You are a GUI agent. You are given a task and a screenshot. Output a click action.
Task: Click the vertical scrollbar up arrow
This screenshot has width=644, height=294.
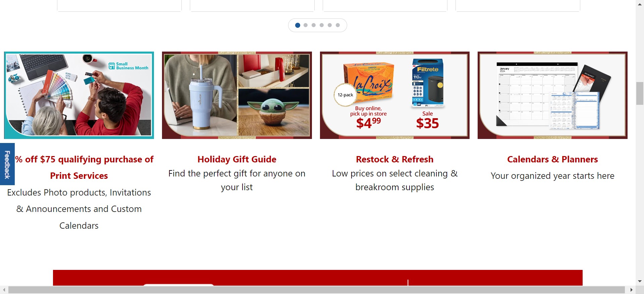[x=640, y=4]
